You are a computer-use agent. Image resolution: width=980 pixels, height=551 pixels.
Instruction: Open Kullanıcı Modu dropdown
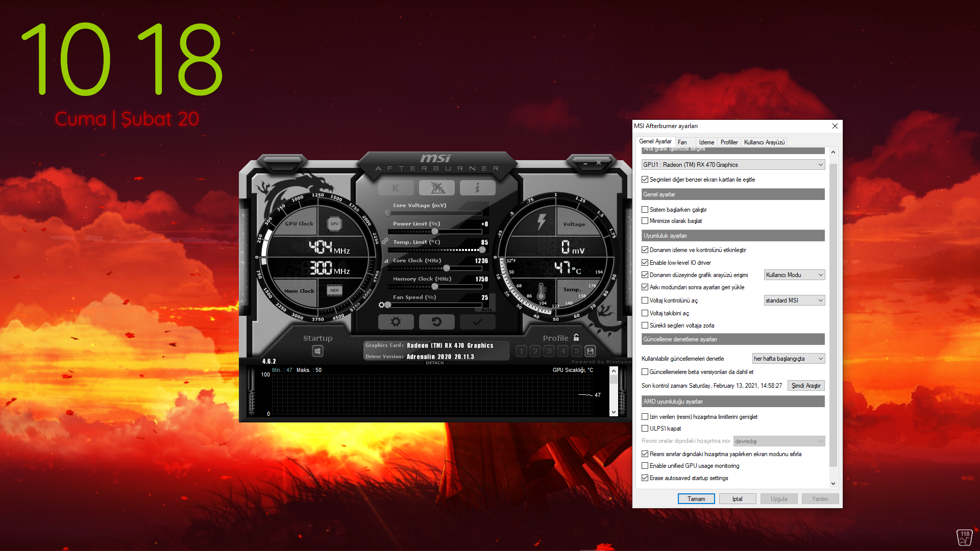point(794,275)
